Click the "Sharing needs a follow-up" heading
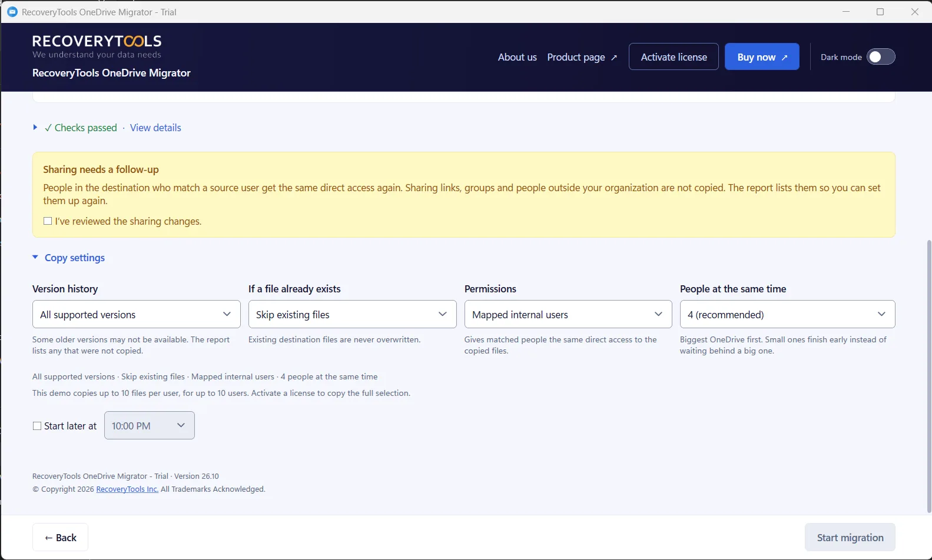The width and height of the screenshot is (932, 560). (101, 169)
